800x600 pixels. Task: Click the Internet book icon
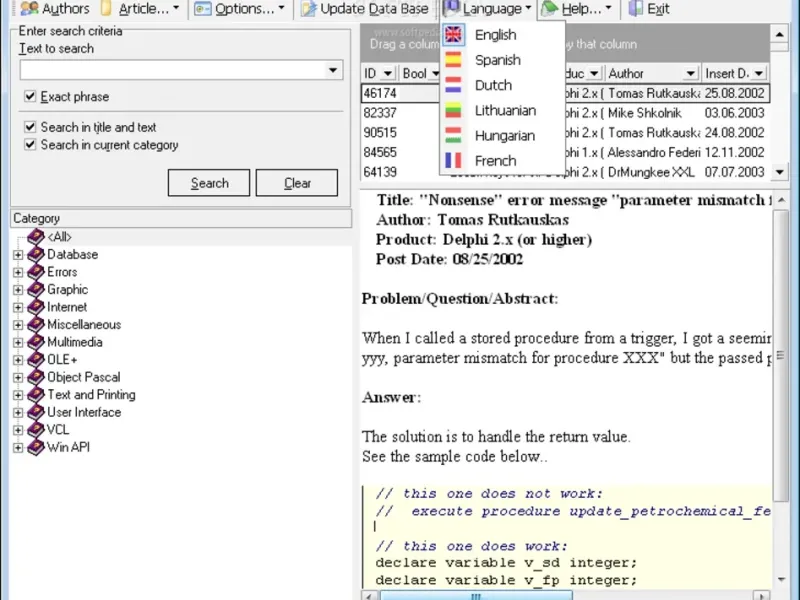point(36,307)
